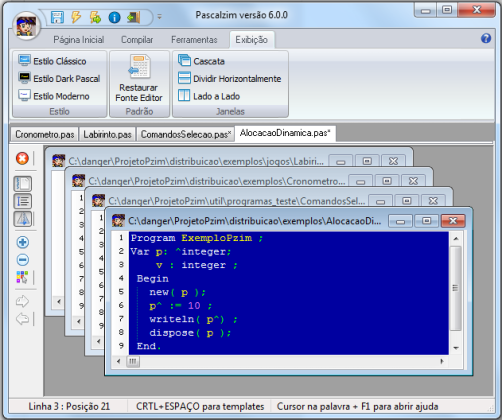Choose Dividir Horizontalmente window layout

229,79
